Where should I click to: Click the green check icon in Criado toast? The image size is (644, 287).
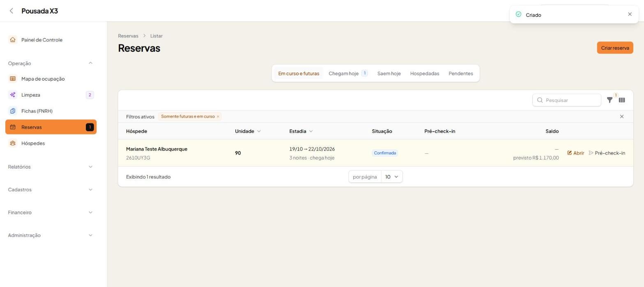tap(518, 14)
